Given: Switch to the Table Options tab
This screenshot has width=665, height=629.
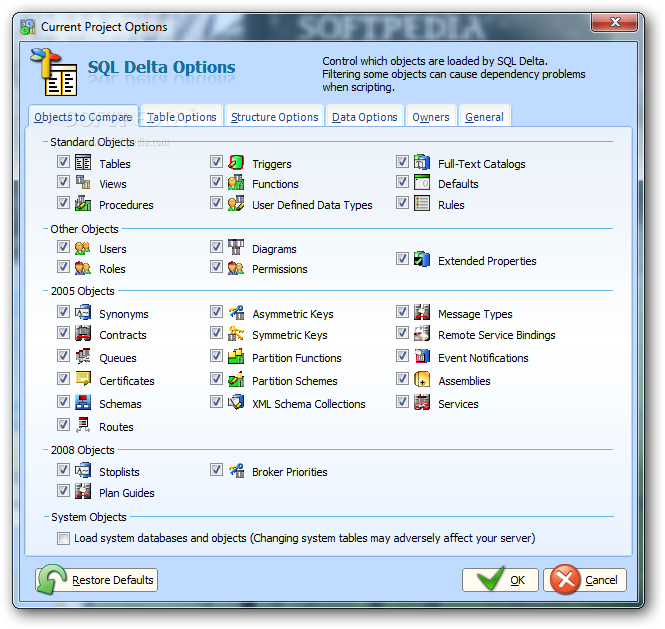Looking at the screenshot, I should click(x=182, y=117).
